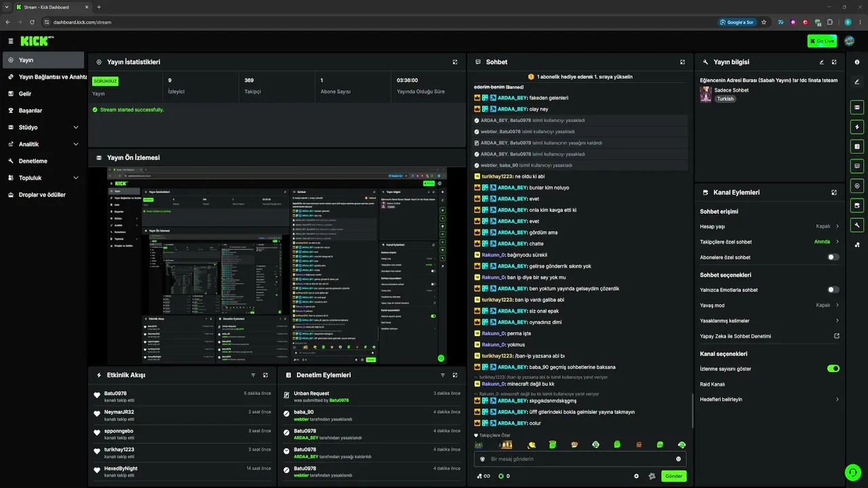Toggle the moderation list widget icon in right sidebar
Viewport: 868px width, 488px height.
coord(857,146)
